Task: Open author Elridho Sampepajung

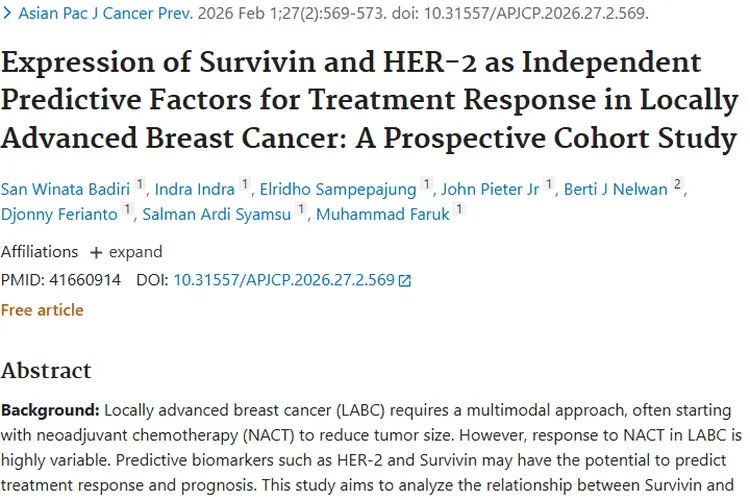Action: tap(338, 189)
